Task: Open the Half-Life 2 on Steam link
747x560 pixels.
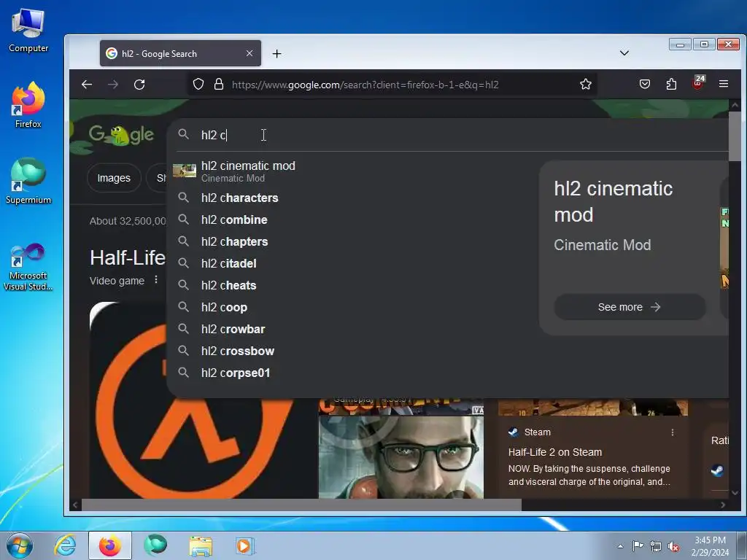Action: [x=555, y=452]
